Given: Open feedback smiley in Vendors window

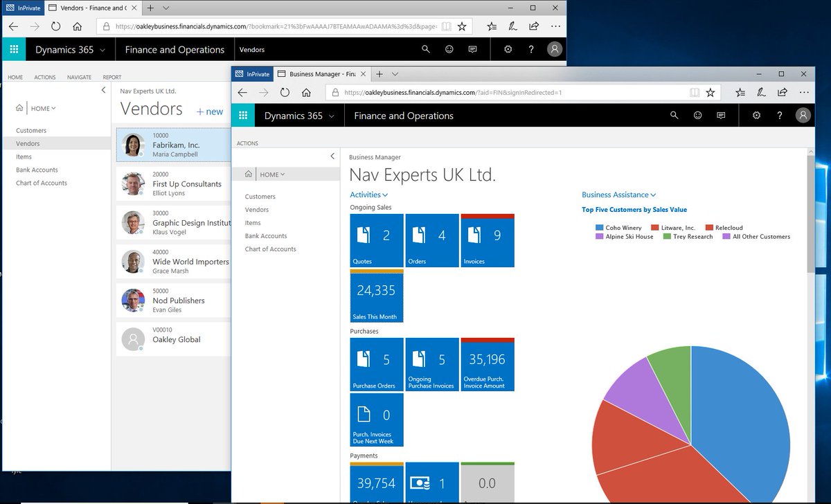Looking at the screenshot, I should (449, 49).
